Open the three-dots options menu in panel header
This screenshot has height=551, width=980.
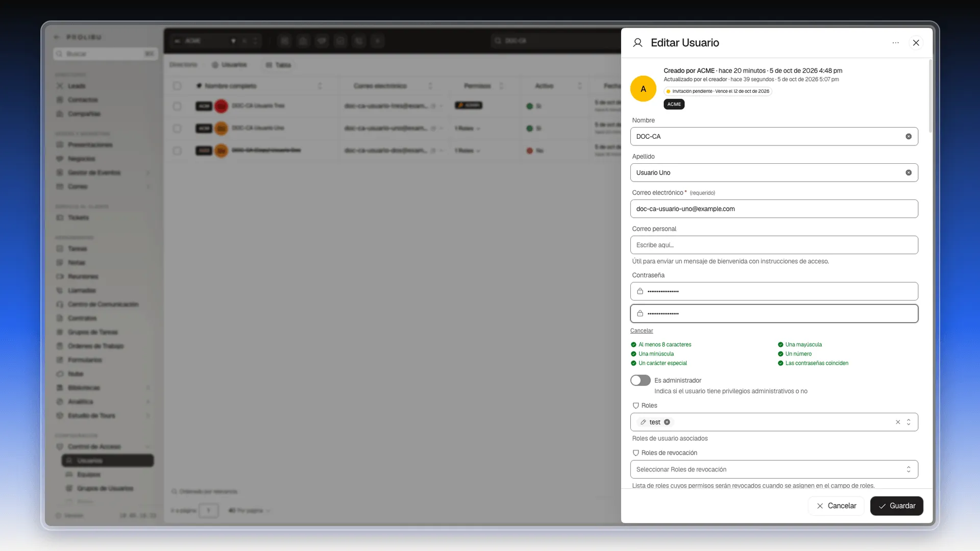point(895,43)
